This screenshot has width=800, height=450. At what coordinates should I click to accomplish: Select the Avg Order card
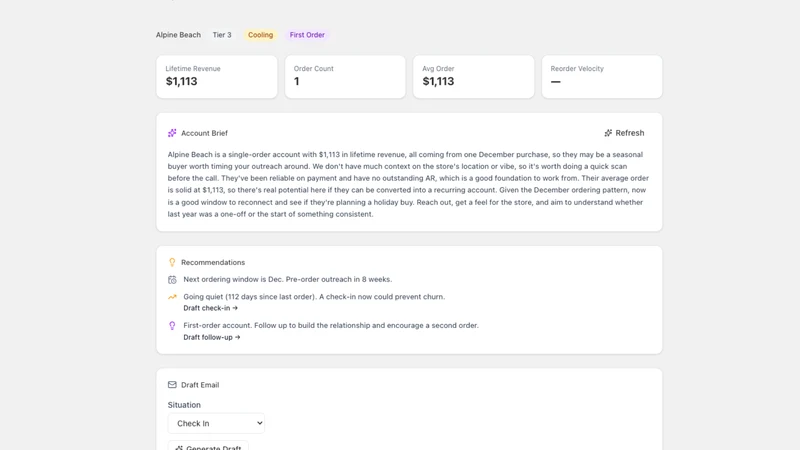coord(473,77)
